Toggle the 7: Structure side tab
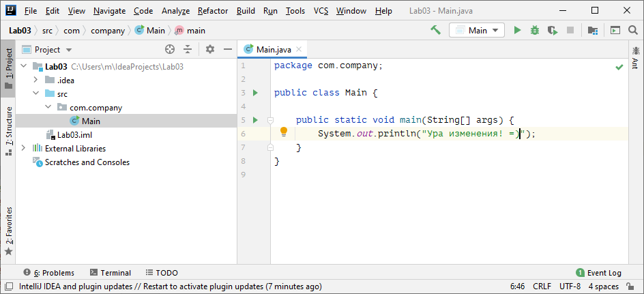644x294 pixels. click(8, 131)
